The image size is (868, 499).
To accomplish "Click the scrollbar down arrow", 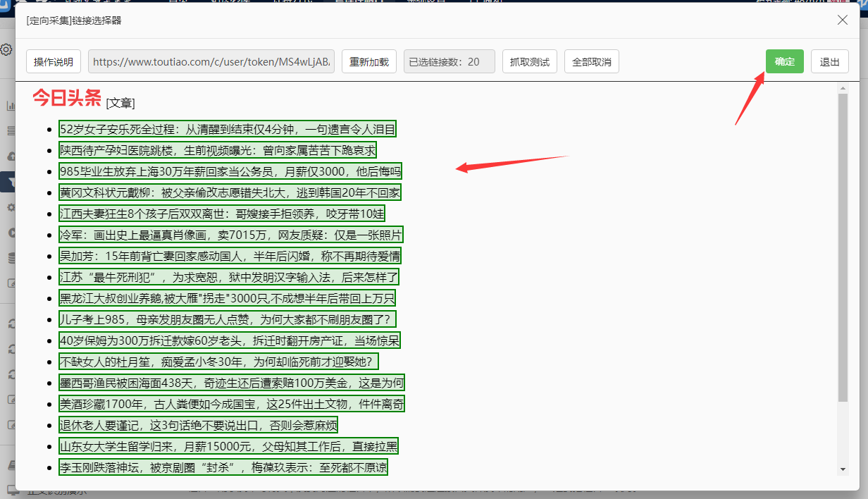I will click(843, 469).
